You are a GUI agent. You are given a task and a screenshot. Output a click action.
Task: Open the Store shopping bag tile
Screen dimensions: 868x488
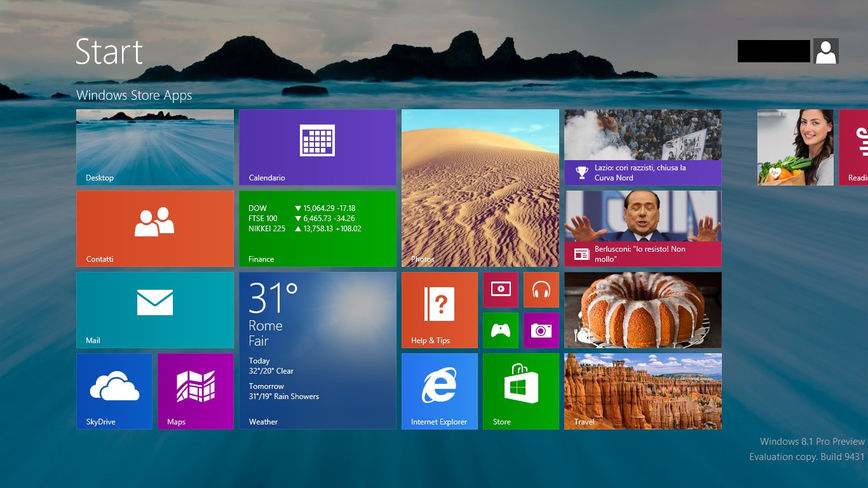(521, 391)
